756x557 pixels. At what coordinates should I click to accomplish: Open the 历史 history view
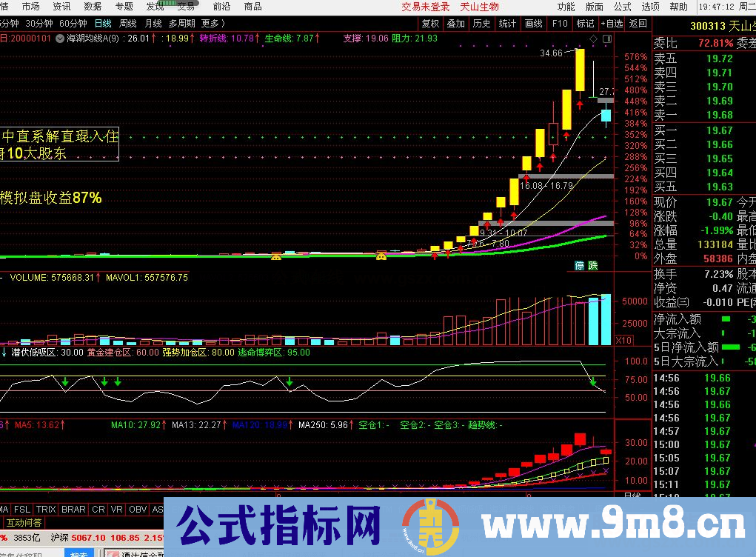coord(482,23)
